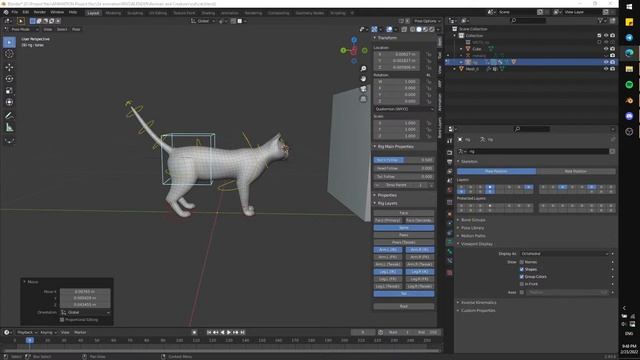Click the viewport zoom magnifier icon
This screenshot has height=360, width=640.
[x=363, y=69]
